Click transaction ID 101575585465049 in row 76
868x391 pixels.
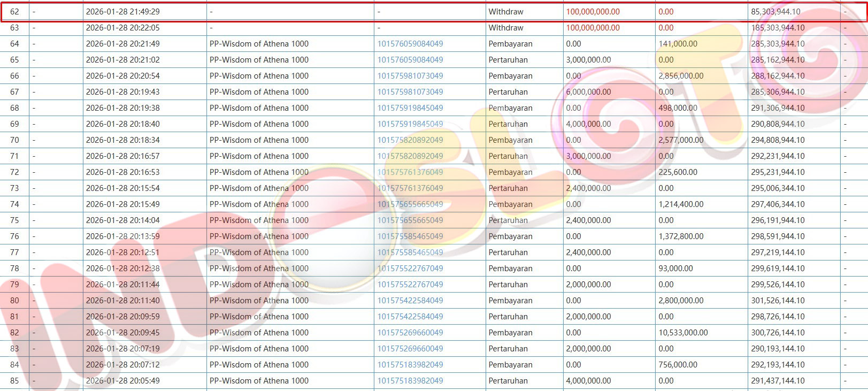click(410, 236)
